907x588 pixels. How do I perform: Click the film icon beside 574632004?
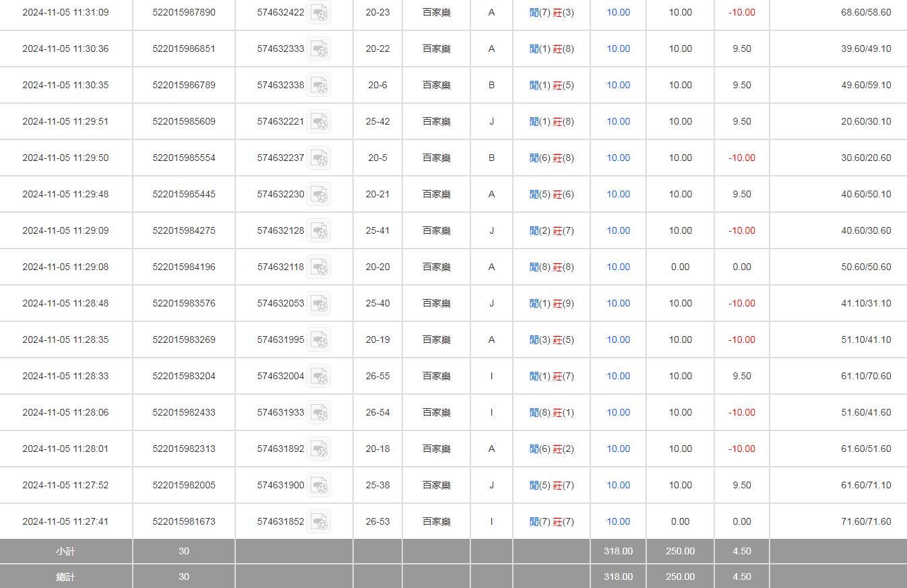(x=319, y=377)
